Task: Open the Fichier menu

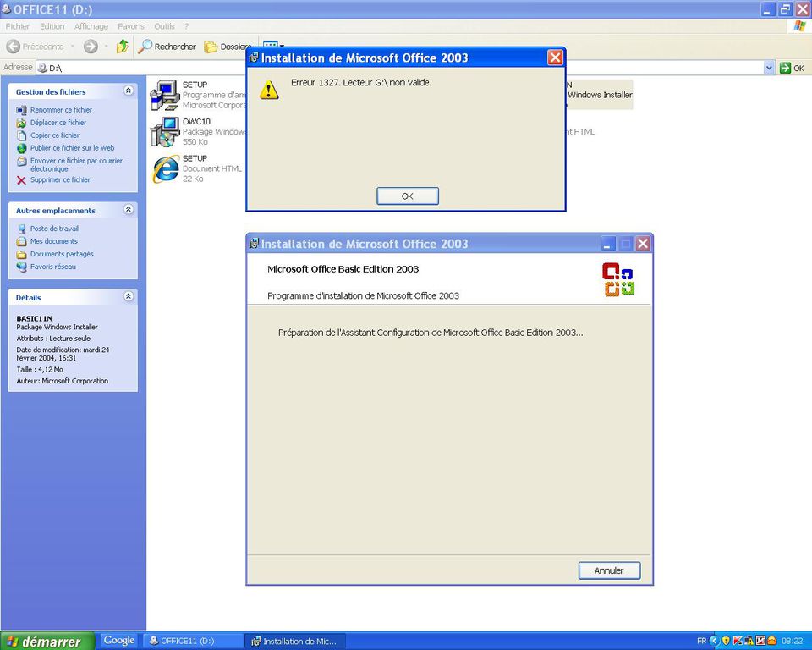Action: 18,26
